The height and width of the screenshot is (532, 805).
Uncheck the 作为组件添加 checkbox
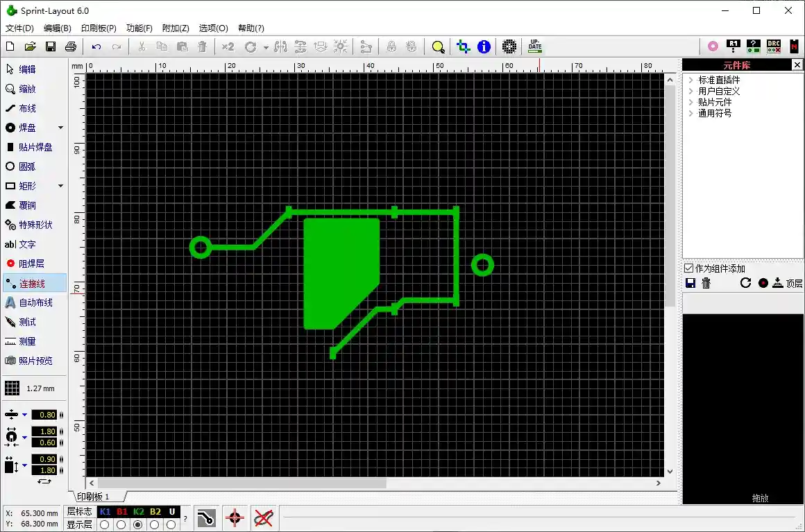689,268
